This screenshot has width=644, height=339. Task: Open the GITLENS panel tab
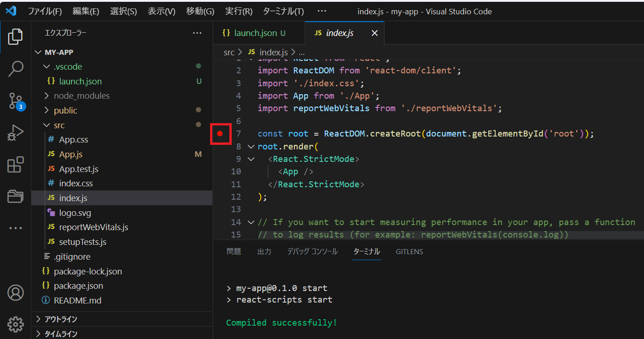409,251
